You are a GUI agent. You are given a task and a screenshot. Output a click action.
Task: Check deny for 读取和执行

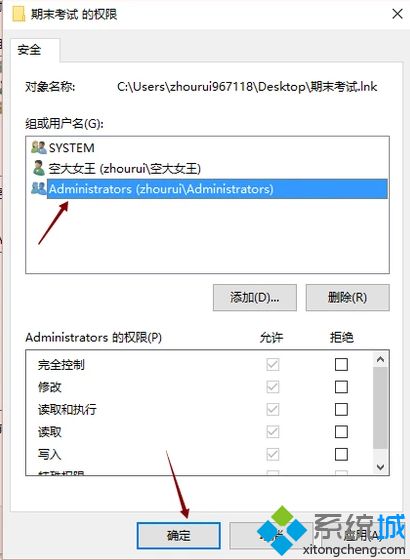(x=341, y=409)
